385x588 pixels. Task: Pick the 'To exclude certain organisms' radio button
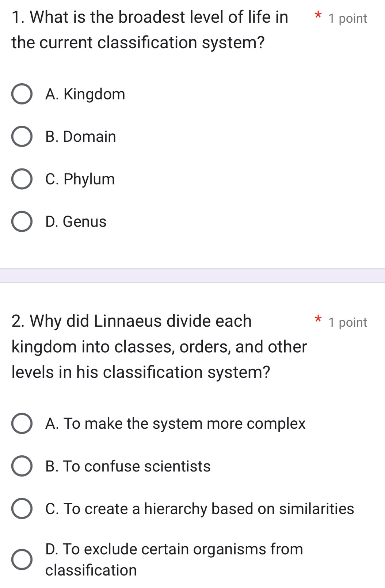(x=22, y=559)
